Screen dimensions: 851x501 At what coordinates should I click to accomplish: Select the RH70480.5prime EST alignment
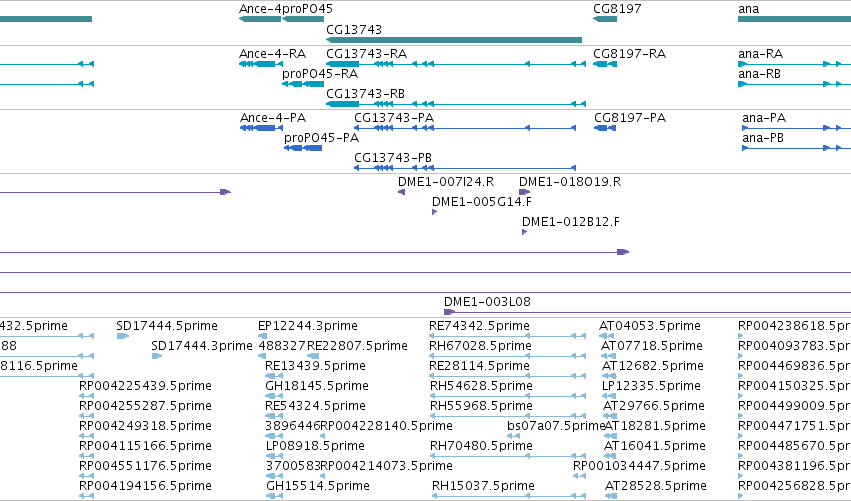[507, 456]
